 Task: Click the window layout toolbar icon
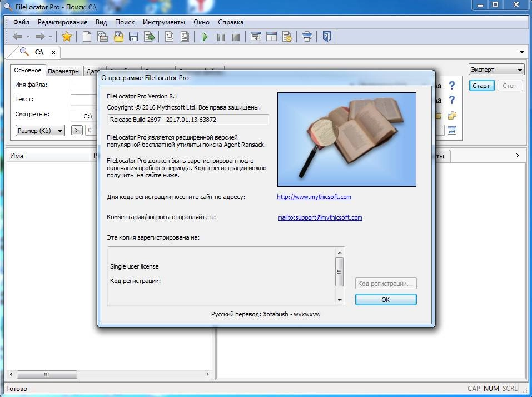[x=271, y=36]
